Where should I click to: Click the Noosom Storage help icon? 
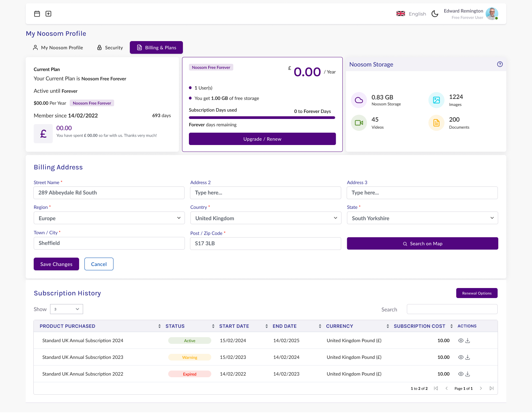(x=500, y=64)
